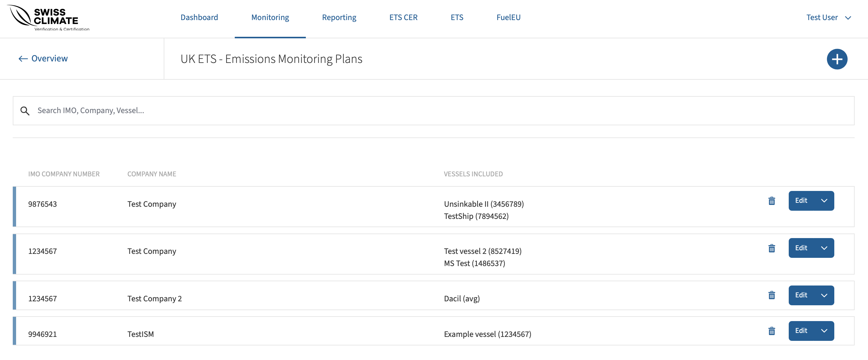Click the blue plus button to add a plan
This screenshot has width=868, height=360.
[837, 59]
